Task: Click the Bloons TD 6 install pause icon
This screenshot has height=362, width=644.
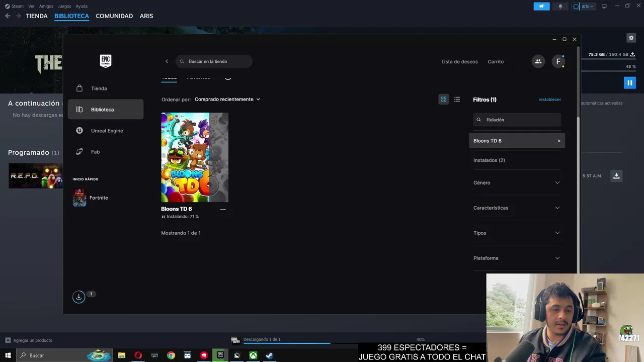Action: [x=163, y=217]
